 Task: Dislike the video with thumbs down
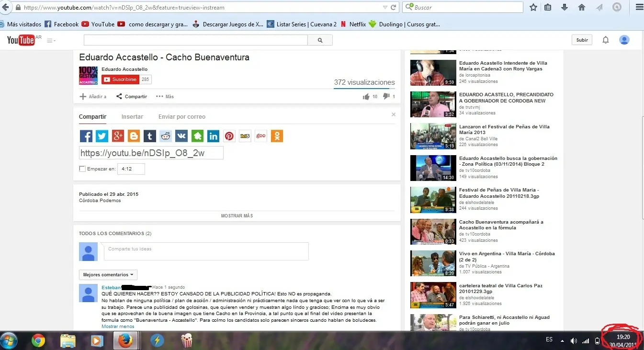tap(386, 97)
